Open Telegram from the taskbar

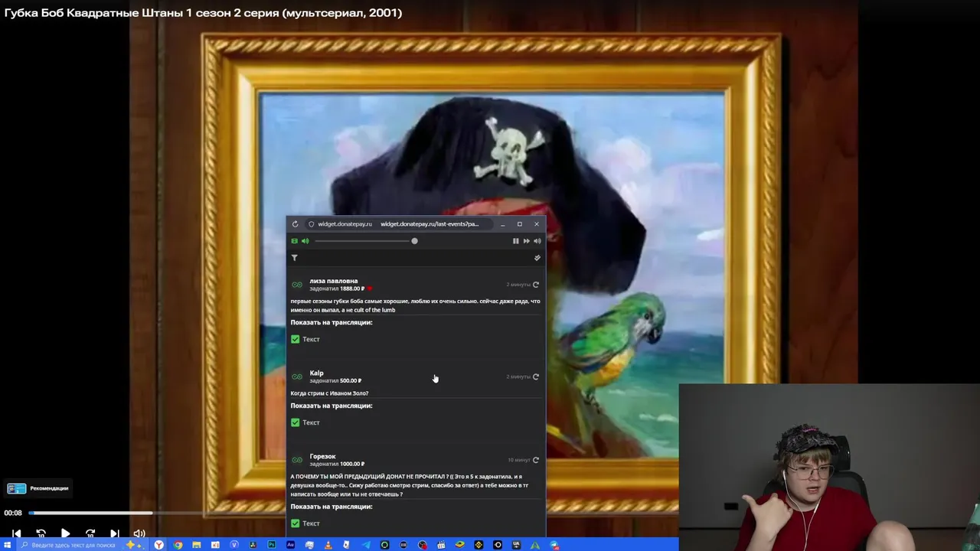coord(365,545)
